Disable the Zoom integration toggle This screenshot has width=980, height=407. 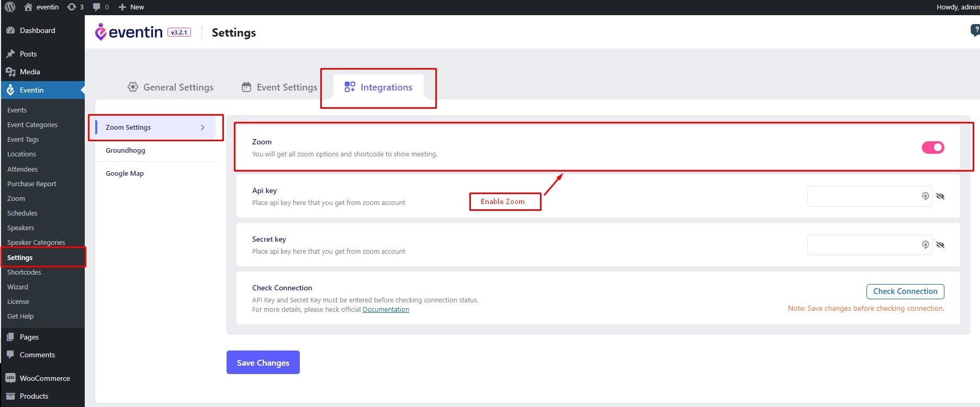933,148
